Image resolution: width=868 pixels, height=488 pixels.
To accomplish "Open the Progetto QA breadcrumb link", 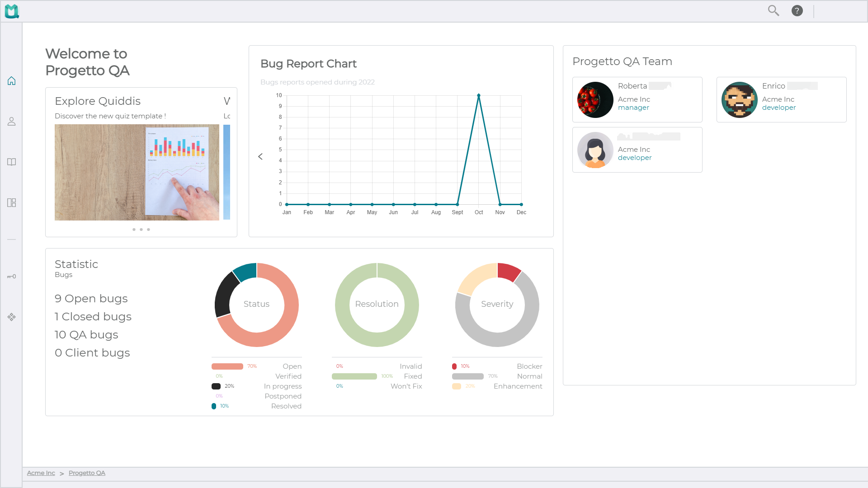I will coord(87,473).
